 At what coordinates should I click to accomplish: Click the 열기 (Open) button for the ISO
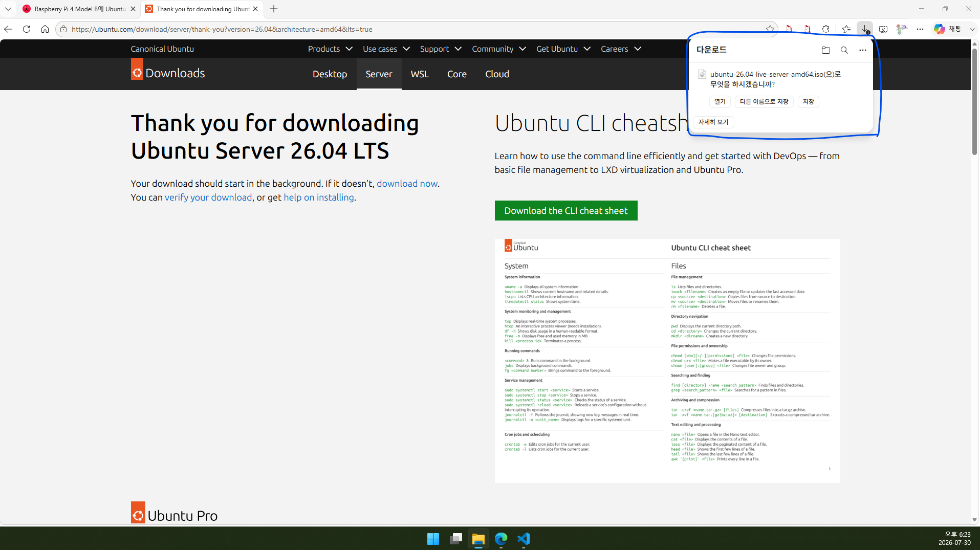pos(720,101)
